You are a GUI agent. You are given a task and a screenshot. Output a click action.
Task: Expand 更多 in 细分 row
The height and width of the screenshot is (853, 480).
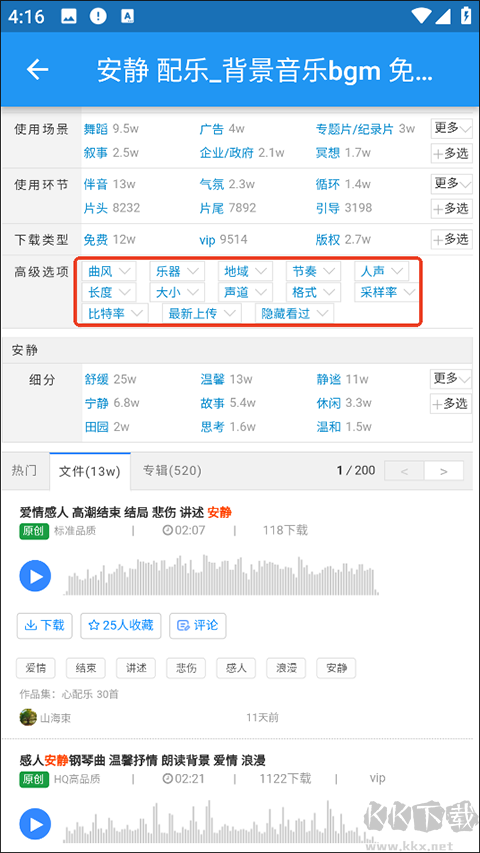(x=451, y=379)
